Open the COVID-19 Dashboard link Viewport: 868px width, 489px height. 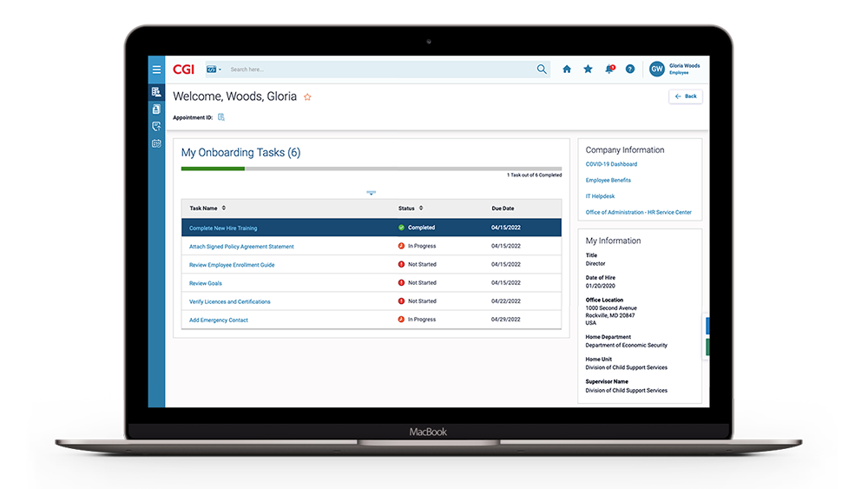click(611, 164)
